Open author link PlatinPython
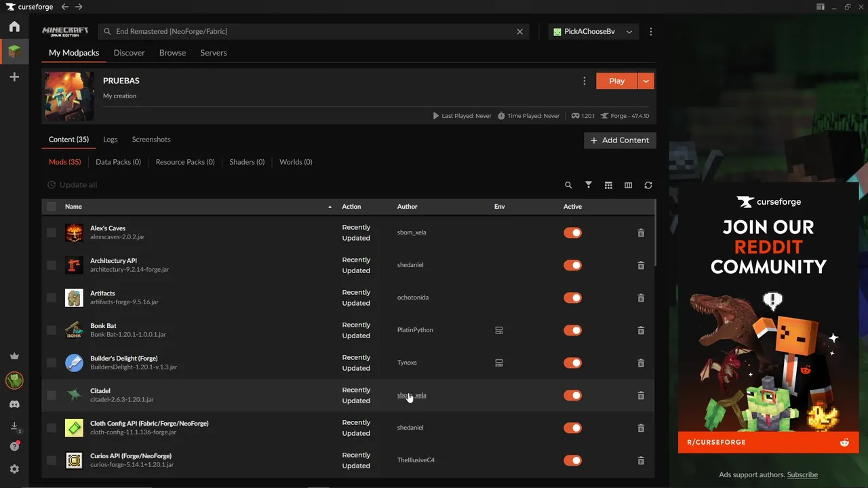 [415, 330]
